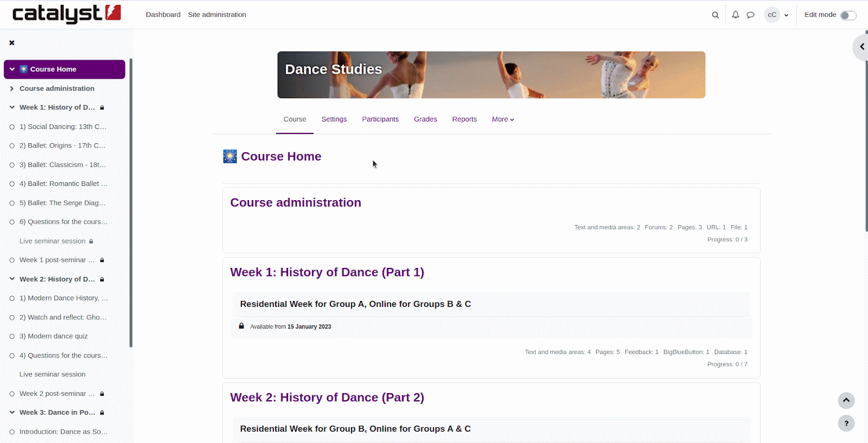Screen dimensions: 868x443
Task: Collapse Week 2: History of D... in the sidebar
Action: click(x=12, y=279)
